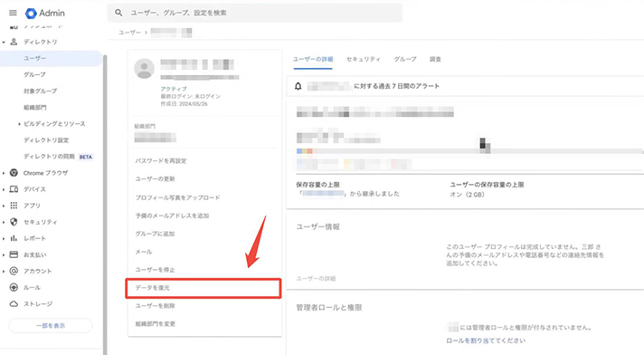
Task: Click ユーザーを停止
Action: (x=156, y=270)
